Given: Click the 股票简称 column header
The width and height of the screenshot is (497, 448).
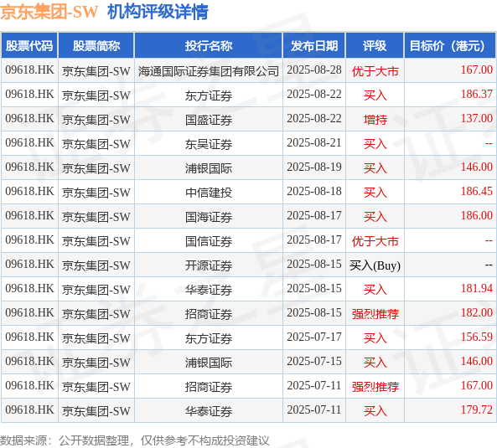Looking at the screenshot, I should click(96, 45).
